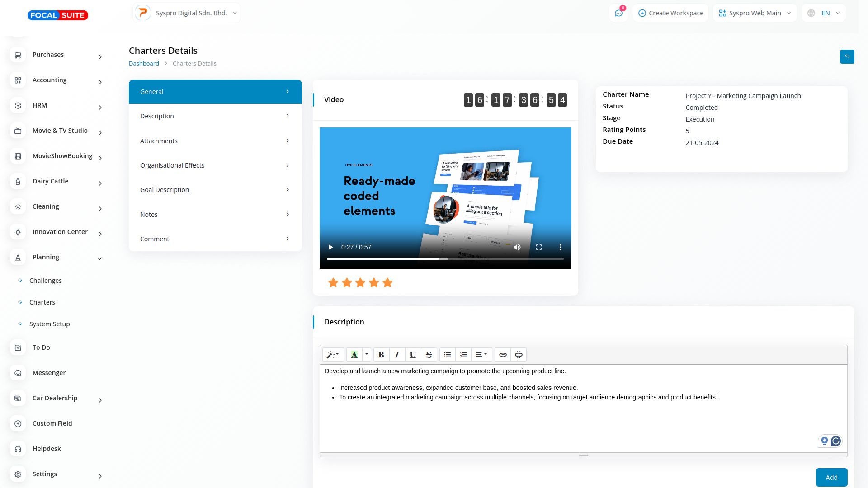
Task: Open the paragraph alignment dropdown
Action: point(481,355)
